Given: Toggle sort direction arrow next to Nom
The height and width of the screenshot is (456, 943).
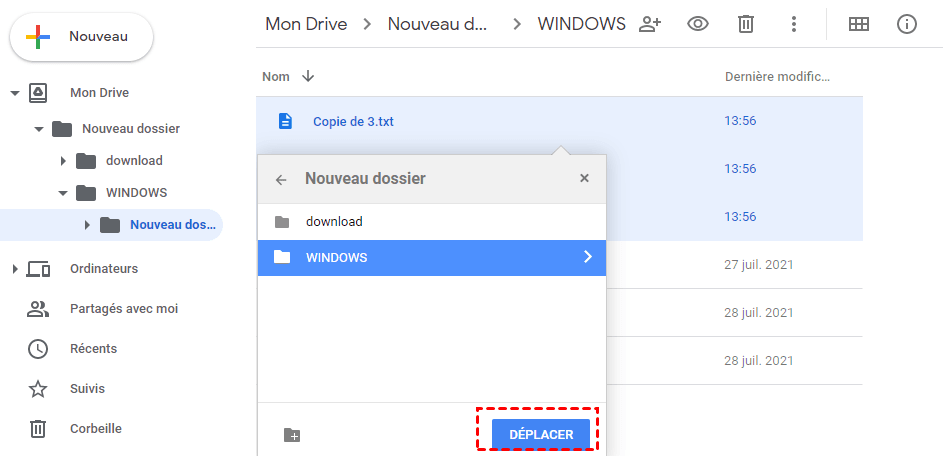Looking at the screenshot, I should click(308, 76).
